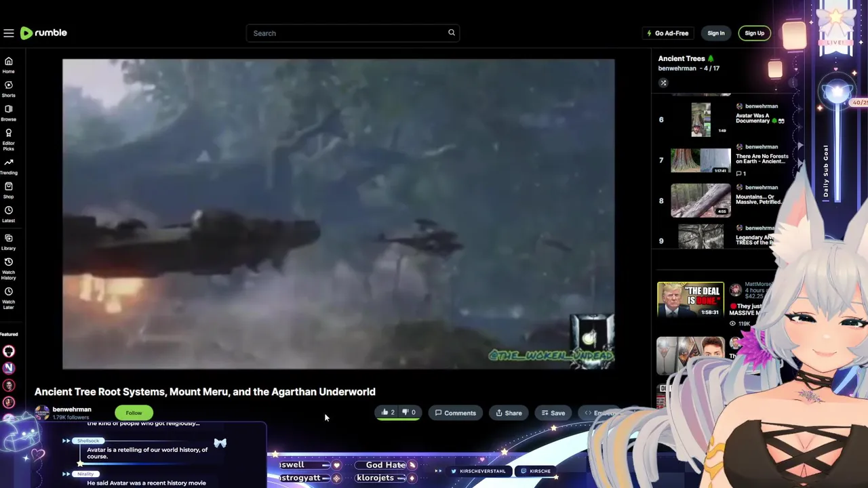
Task: Open the benwehrman channel avatar
Action: coord(42,412)
